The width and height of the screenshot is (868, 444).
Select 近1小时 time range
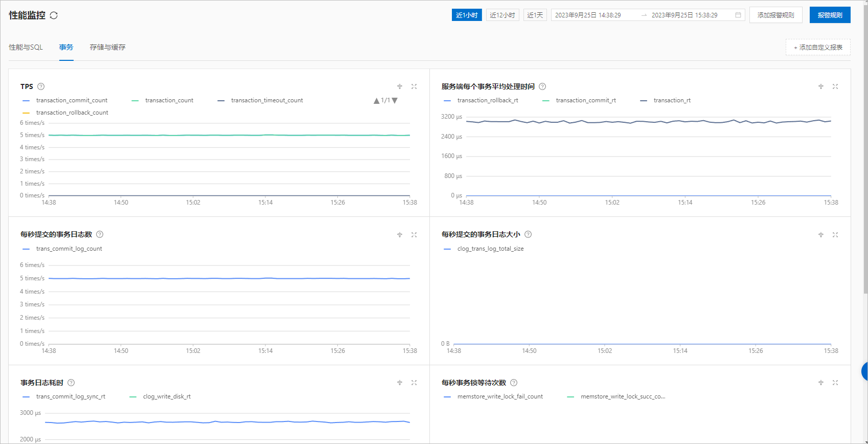(467, 15)
